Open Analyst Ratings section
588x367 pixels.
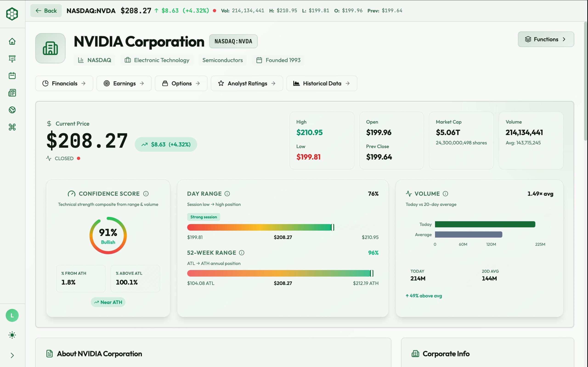point(247,83)
